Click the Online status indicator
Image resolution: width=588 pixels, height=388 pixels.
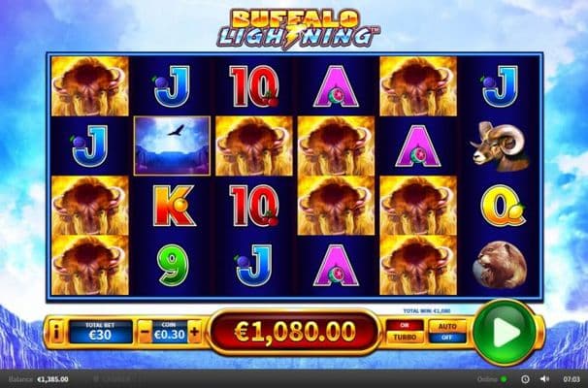tap(492, 379)
